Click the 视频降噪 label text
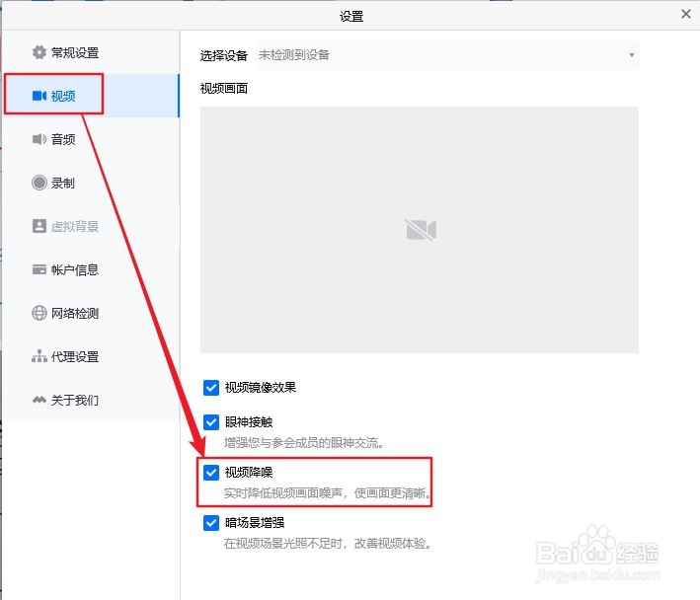 (x=249, y=472)
